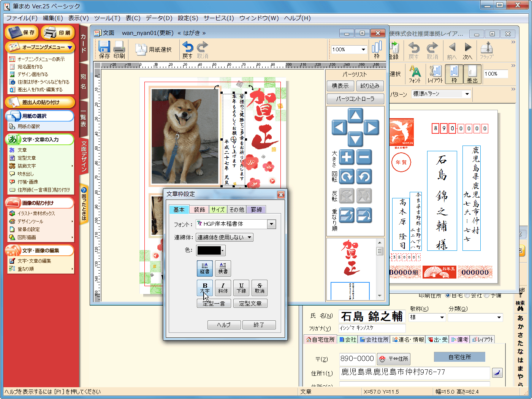Screen dimensions: 532x399
Task: Click 〒⇔住所 conversion button
Action: pyautogui.click(x=394, y=359)
